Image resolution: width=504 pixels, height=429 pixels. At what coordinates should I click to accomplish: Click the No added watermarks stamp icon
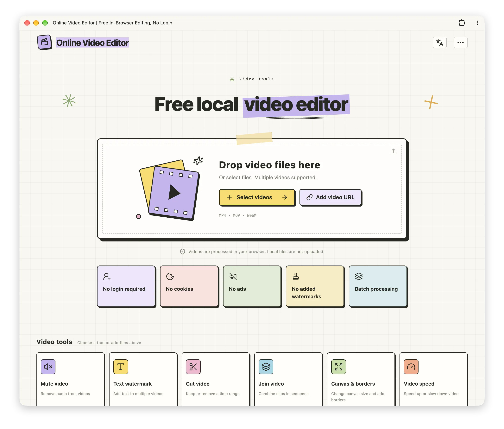295,276
